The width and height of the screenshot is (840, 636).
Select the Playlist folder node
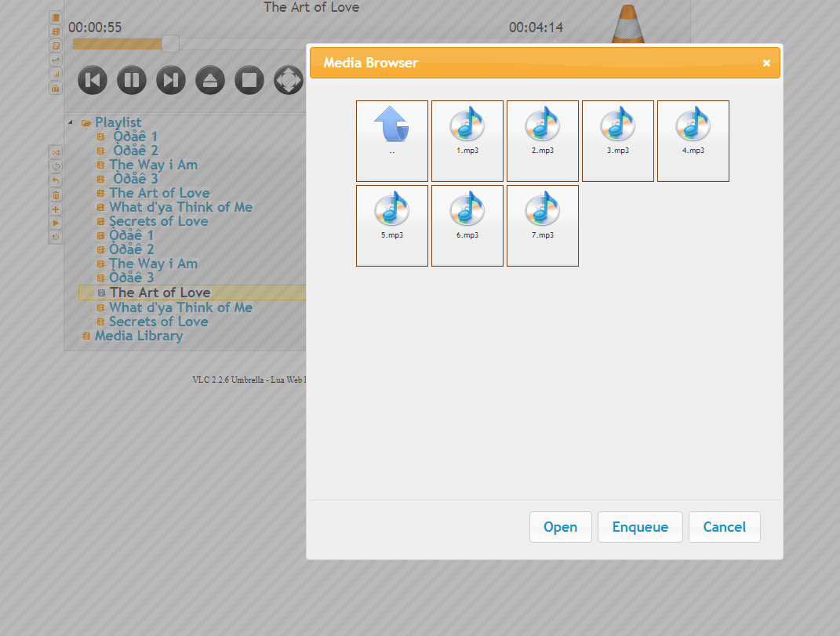pyautogui.click(x=118, y=122)
